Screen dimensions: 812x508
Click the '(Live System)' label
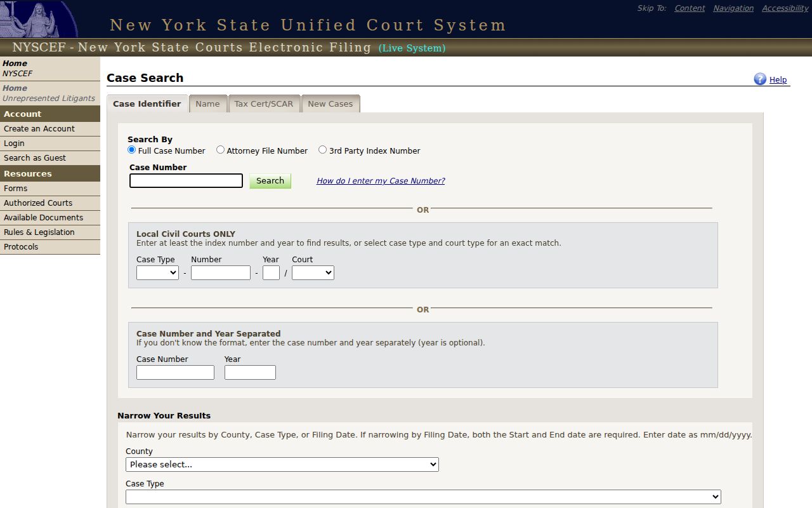point(412,48)
